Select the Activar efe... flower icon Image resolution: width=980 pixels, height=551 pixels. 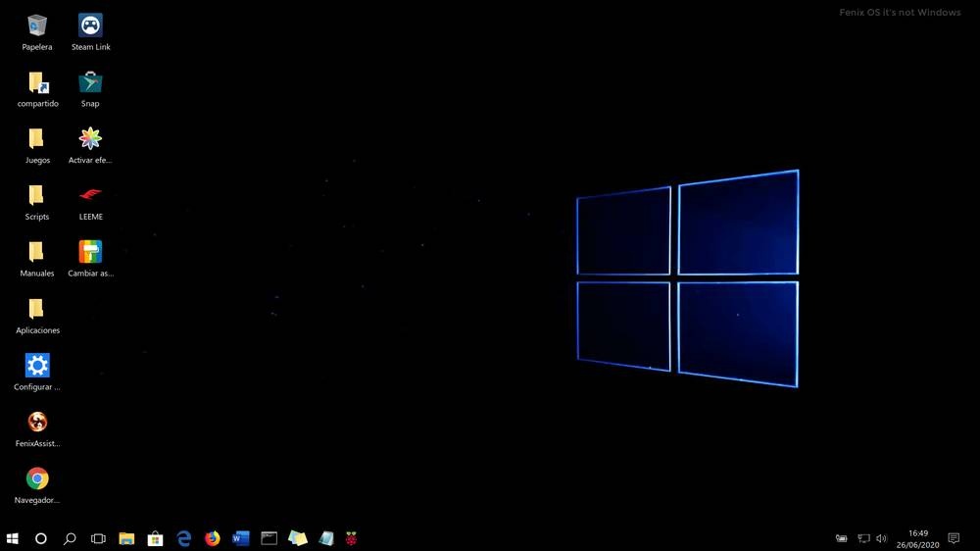click(90, 139)
